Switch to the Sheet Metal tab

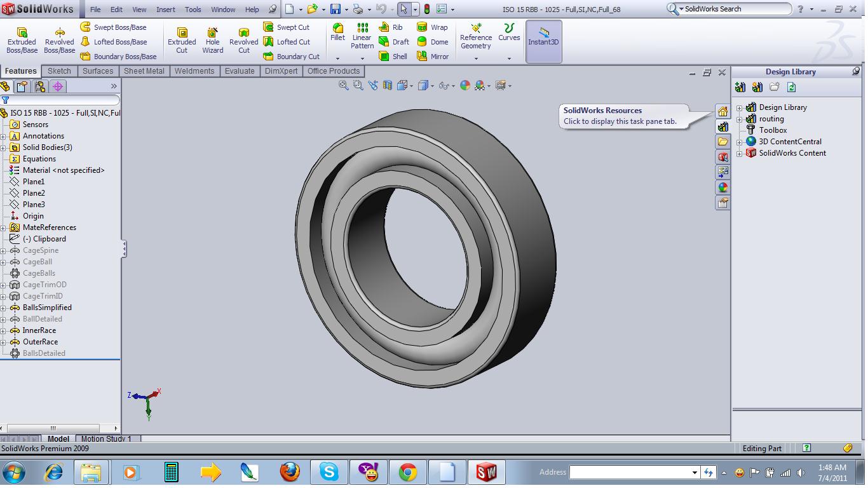144,71
